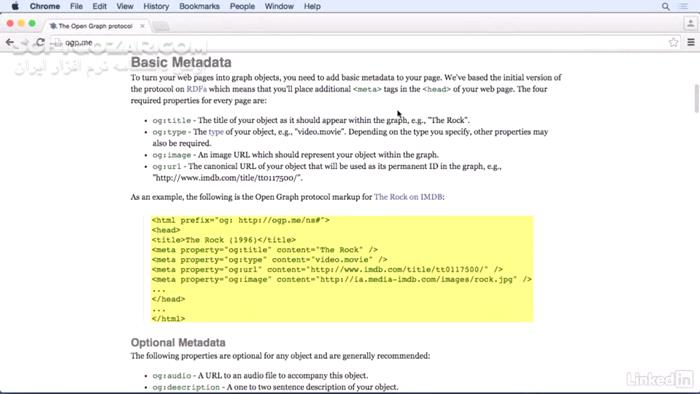Open the View menu
700x394 pixels.
click(x=125, y=6)
